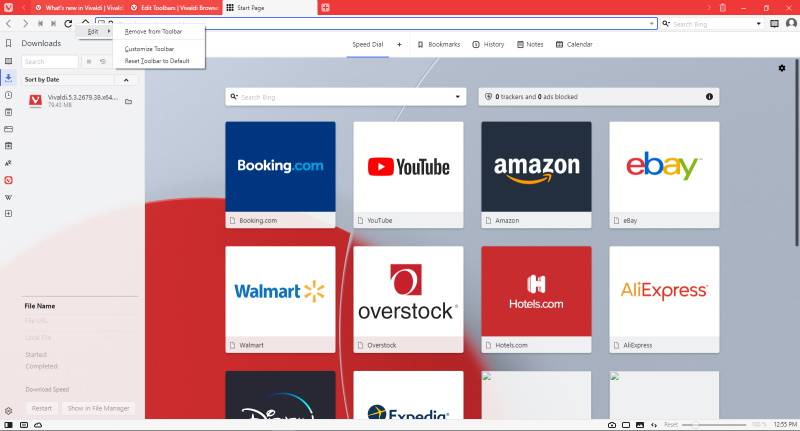Open Notes in start page navigation
800x431 pixels.
pyautogui.click(x=530, y=44)
